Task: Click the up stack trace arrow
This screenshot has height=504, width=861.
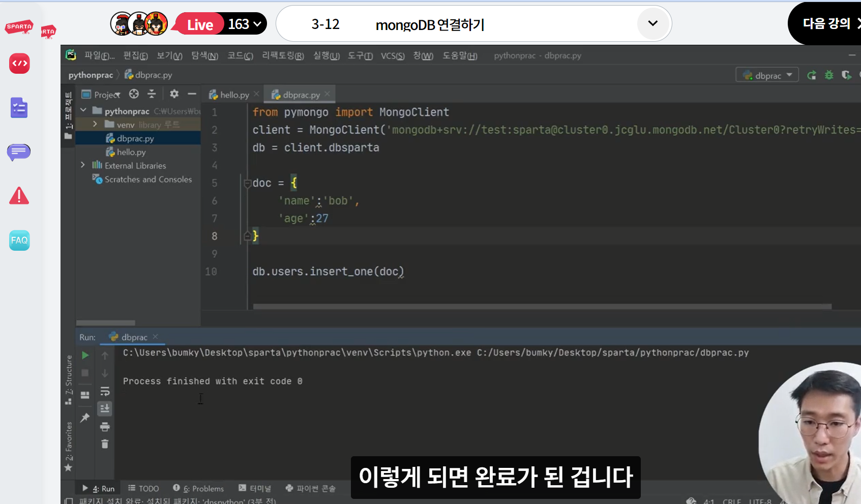Action: coord(105,355)
